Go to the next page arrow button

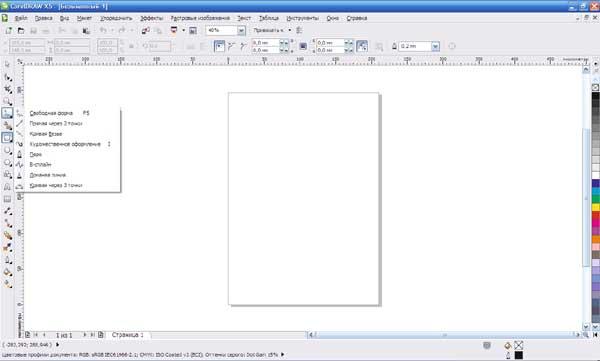85,335
